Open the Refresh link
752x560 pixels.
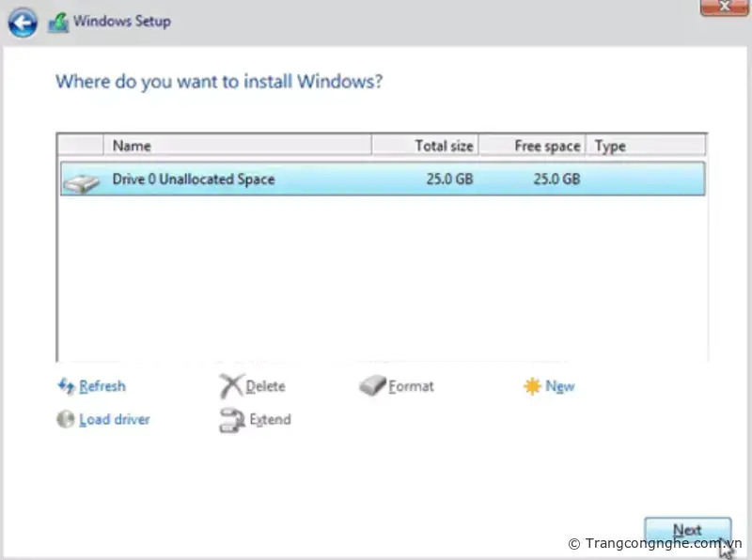[102, 386]
